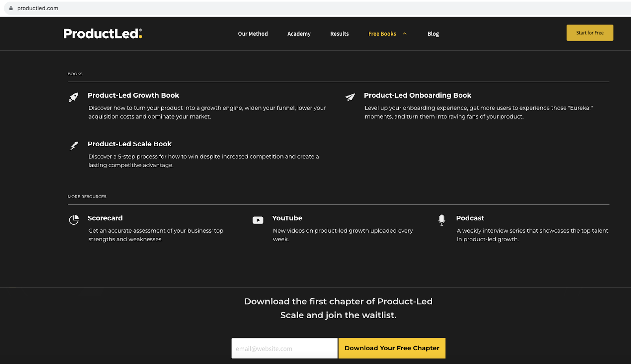This screenshot has height=364, width=631.
Task: Open the Scorecard pie chart icon
Action: (73, 220)
